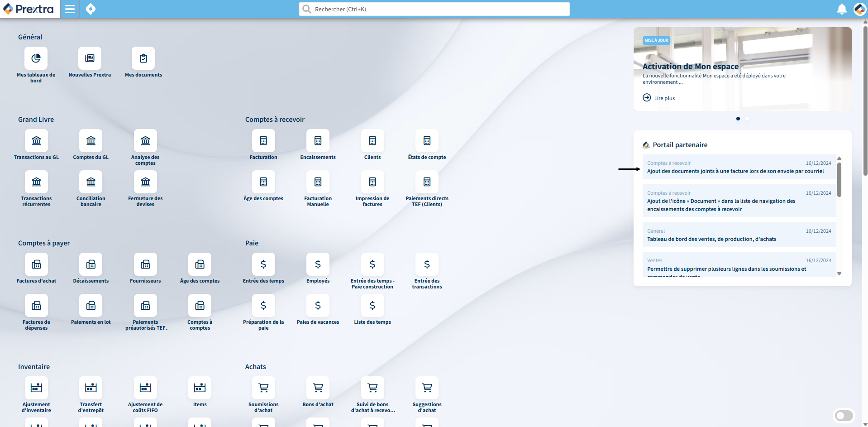Toggle the switch at bottom right
The image size is (868, 427).
coord(844,416)
